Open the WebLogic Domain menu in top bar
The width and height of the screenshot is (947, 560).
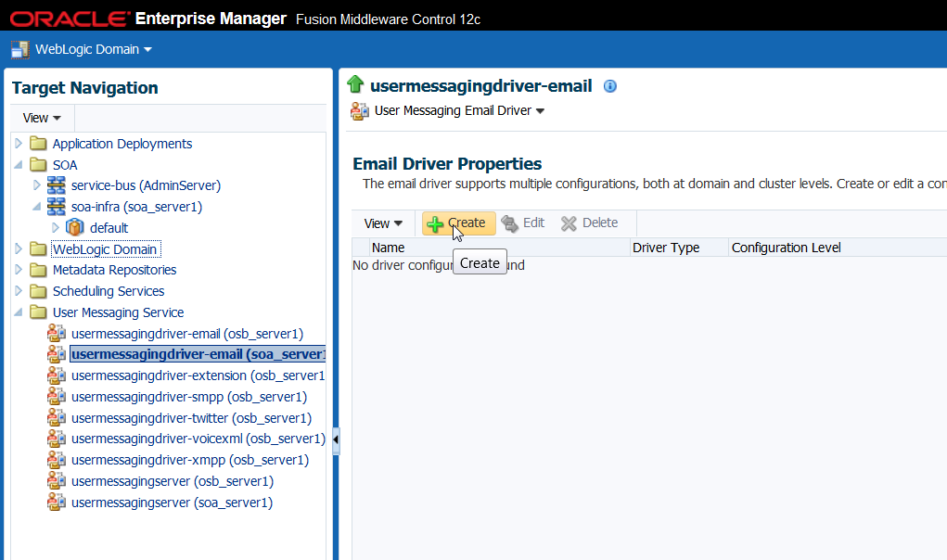(x=93, y=49)
